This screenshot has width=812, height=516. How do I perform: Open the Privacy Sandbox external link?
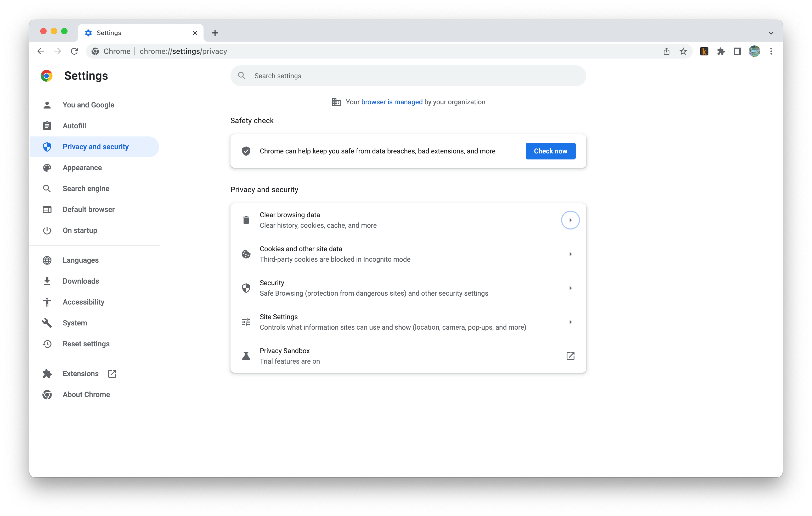570,356
